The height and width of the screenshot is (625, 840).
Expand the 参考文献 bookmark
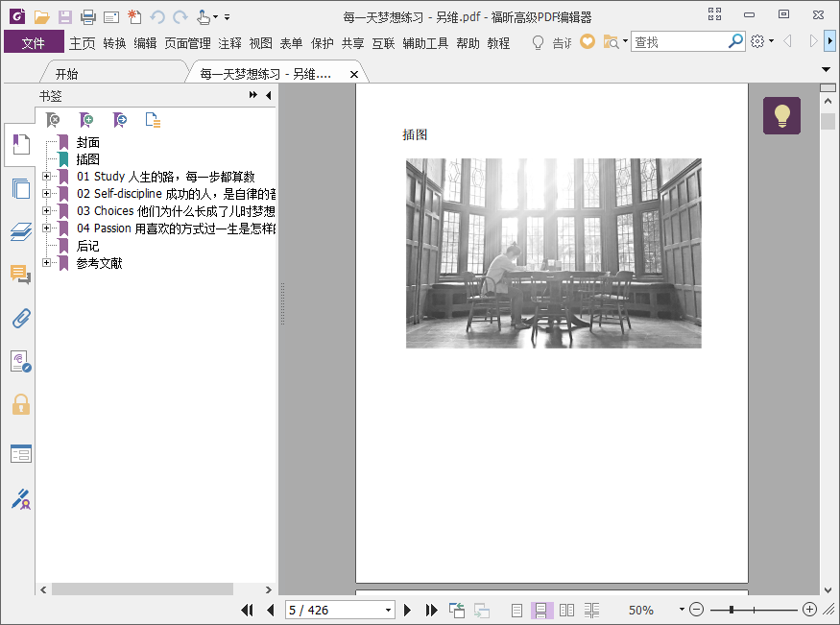pos(47,262)
